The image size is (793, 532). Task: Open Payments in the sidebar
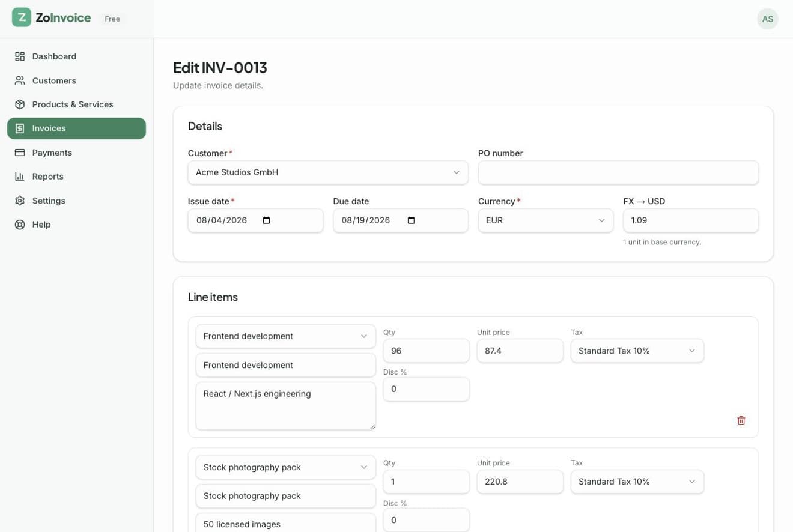[x=76, y=153]
